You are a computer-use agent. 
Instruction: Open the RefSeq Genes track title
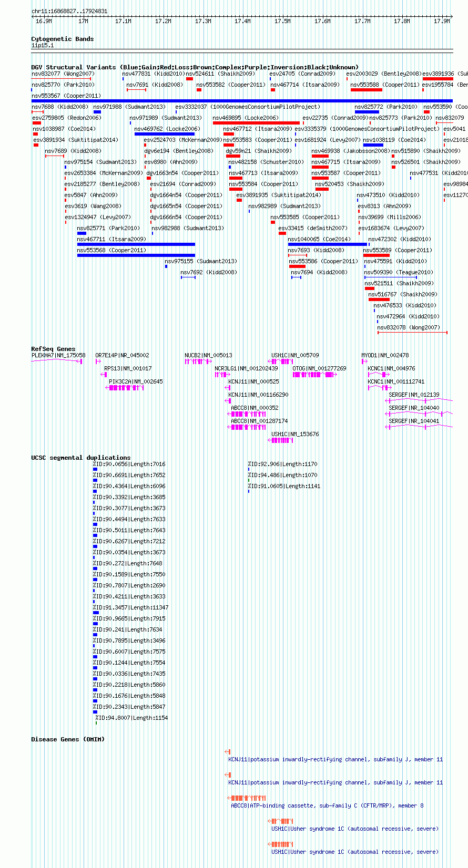(53, 349)
